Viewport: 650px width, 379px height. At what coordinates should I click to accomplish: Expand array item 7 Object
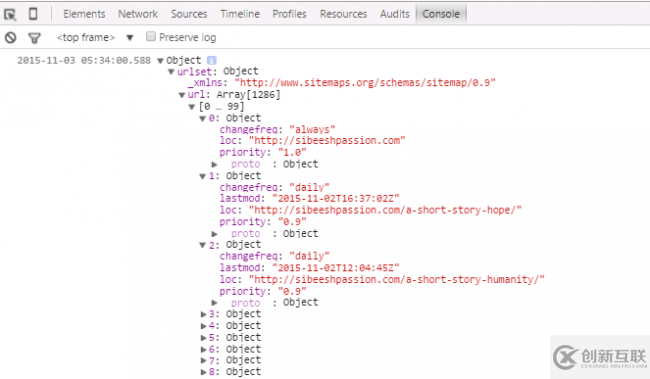(x=203, y=360)
